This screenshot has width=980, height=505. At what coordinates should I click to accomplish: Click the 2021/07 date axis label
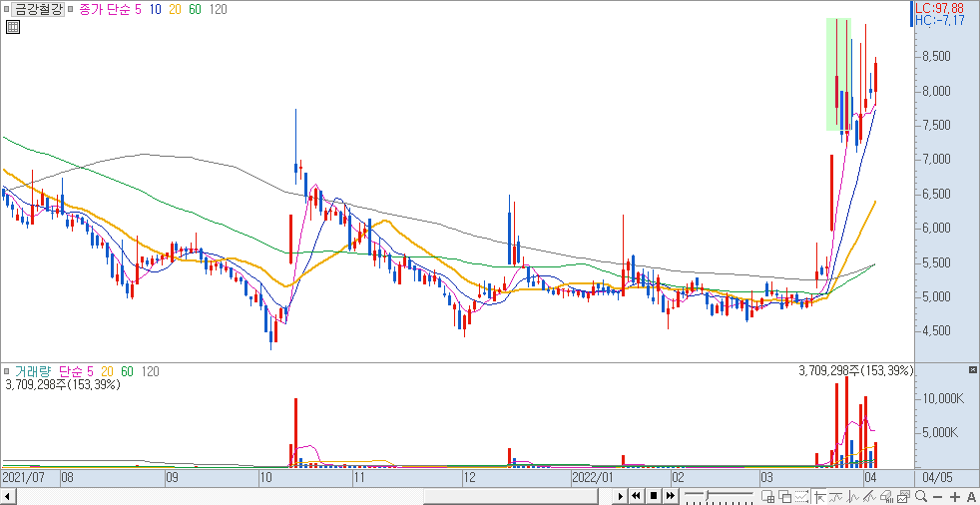[23, 478]
